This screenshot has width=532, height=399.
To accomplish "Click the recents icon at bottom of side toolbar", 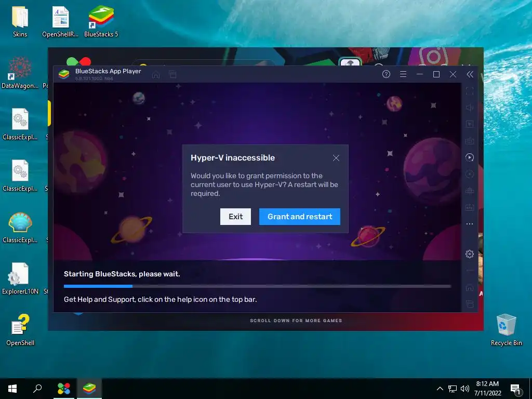I will click(x=470, y=304).
